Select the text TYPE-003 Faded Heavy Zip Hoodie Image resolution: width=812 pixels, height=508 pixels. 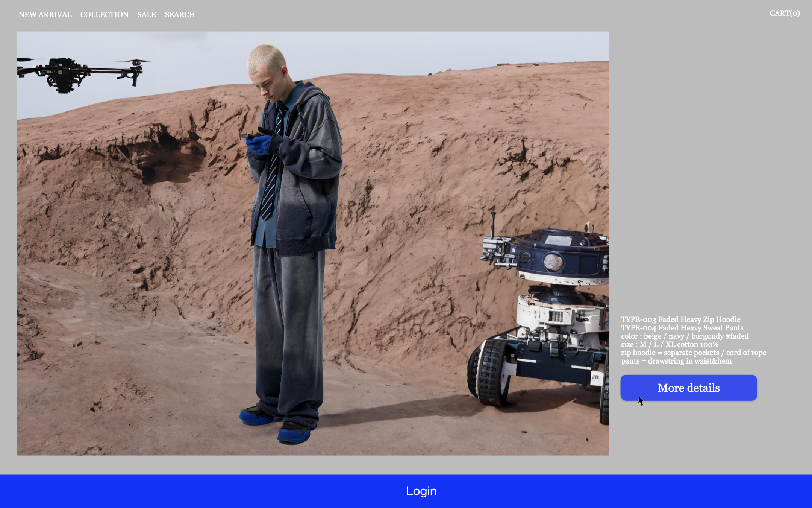click(x=680, y=319)
